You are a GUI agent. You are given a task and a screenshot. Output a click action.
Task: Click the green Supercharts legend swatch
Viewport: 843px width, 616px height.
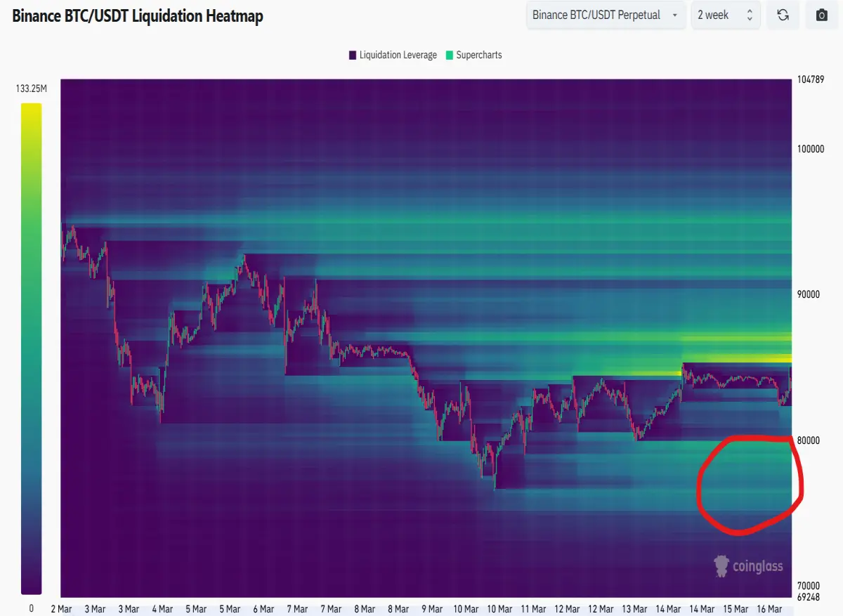point(449,55)
